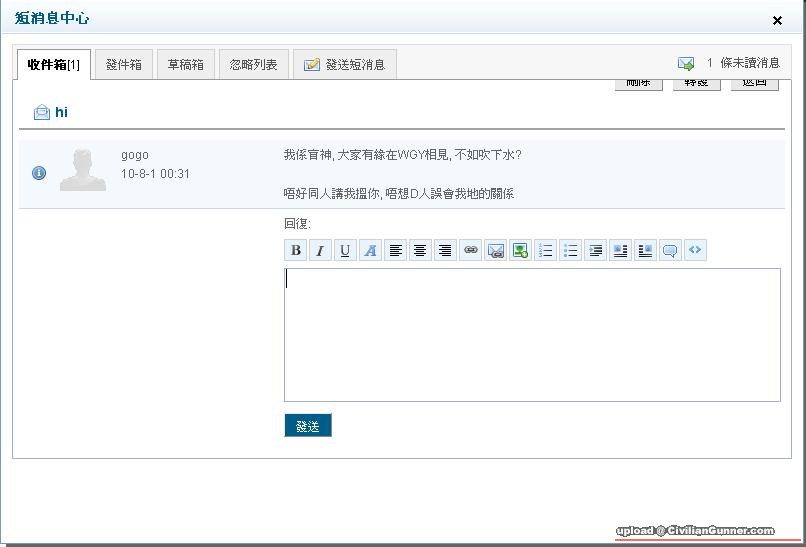Image resolution: width=806 pixels, height=547 pixels.
Task: Open the 忽略列表 tab
Action: point(253,65)
